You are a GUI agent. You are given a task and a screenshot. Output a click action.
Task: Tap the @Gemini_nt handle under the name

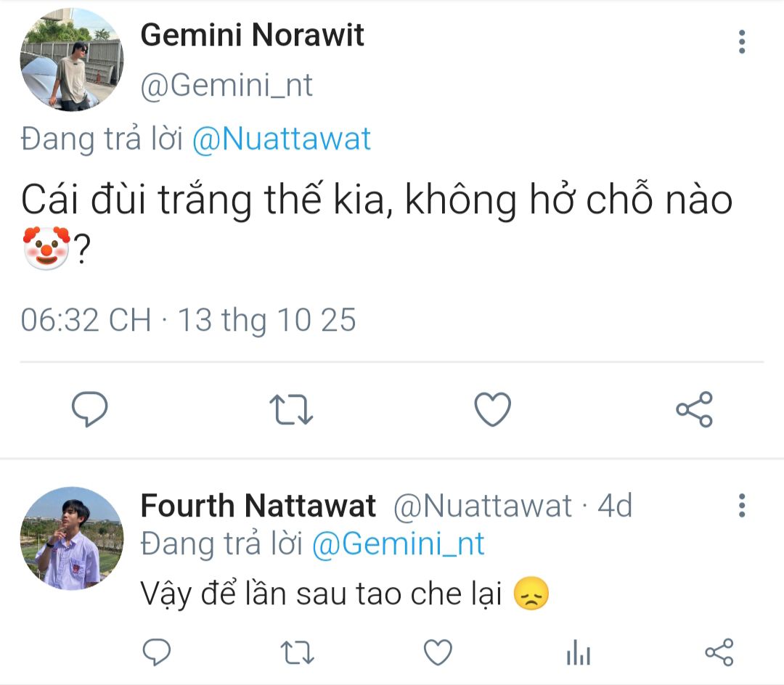[226, 86]
